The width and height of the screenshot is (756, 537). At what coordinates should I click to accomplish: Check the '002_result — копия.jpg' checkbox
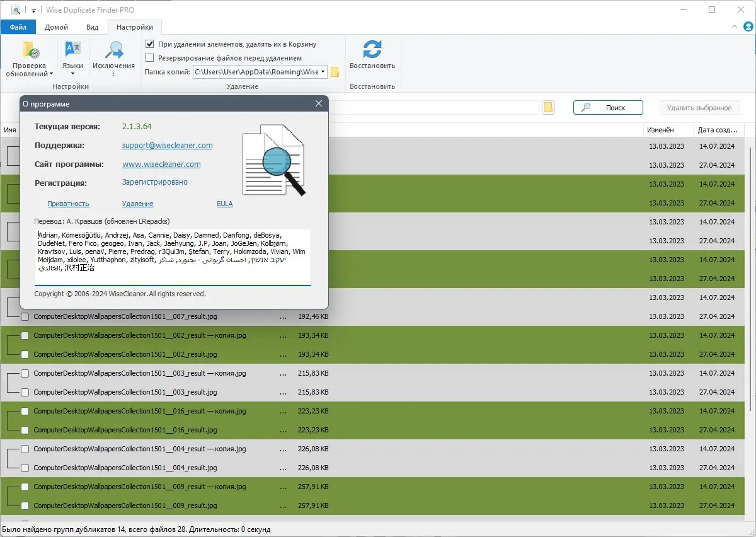pos(25,335)
